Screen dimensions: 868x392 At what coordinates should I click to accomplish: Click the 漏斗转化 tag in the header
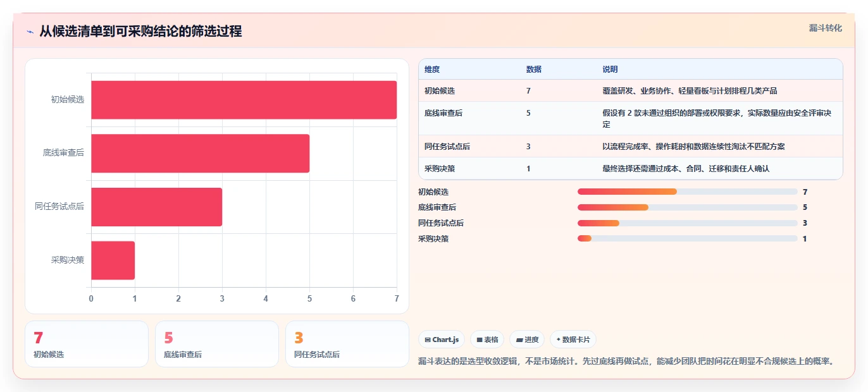pyautogui.click(x=826, y=28)
